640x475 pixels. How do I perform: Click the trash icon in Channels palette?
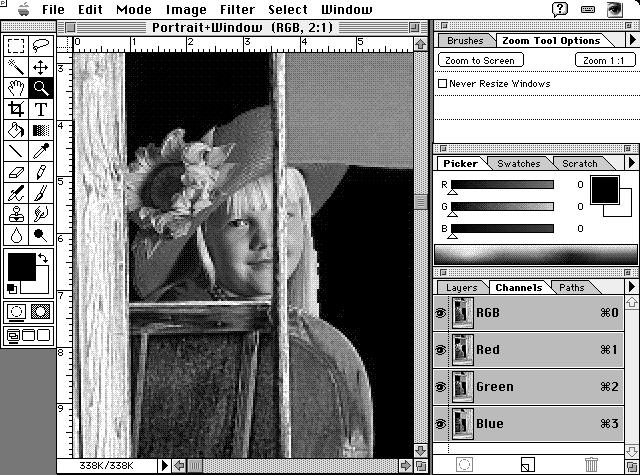(x=591, y=464)
